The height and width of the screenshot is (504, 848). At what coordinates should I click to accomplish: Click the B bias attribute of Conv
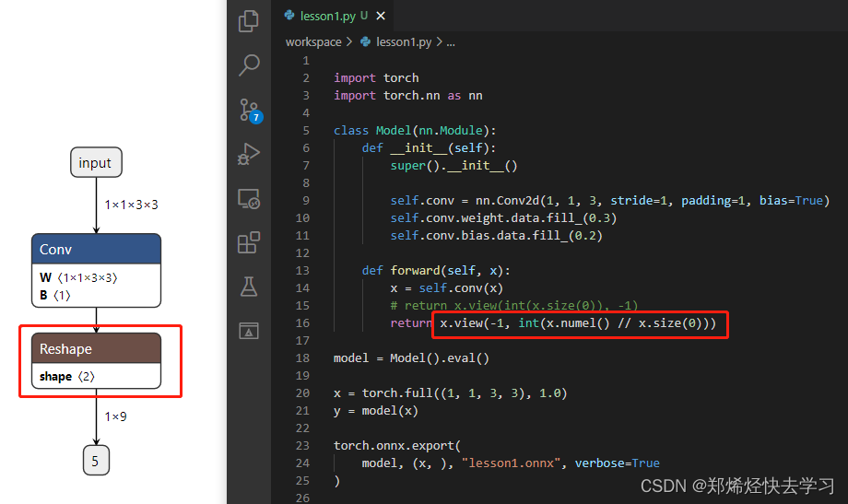tap(55, 295)
